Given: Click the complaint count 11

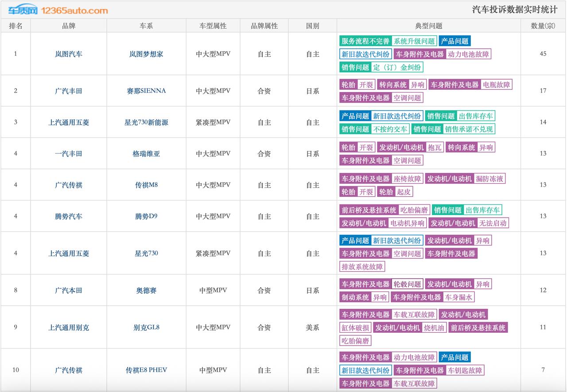Looking at the screenshot, I should (x=543, y=327).
